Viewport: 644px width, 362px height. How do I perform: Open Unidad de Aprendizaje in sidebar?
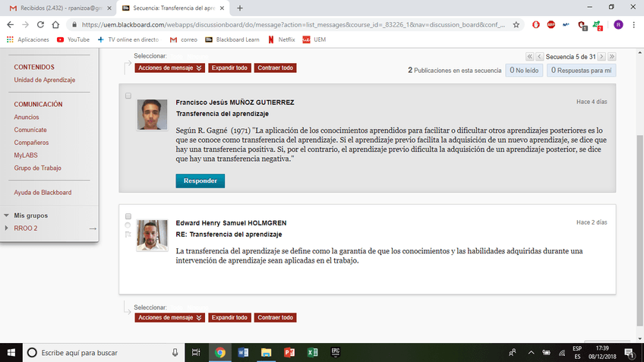[x=44, y=80]
